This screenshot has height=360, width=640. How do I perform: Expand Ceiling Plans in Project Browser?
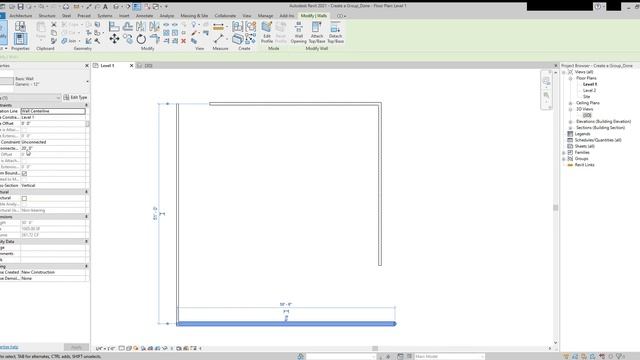coord(571,103)
